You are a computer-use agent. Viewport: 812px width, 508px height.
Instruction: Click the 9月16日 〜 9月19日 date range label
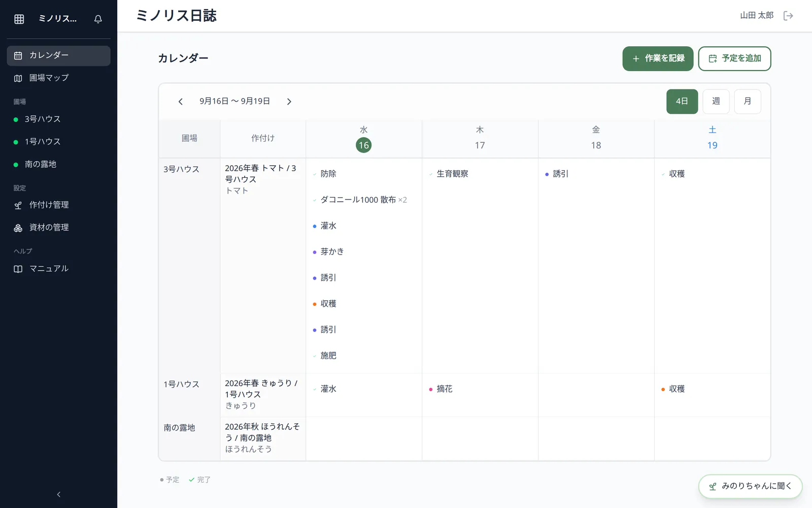click(x=234, y=102)
